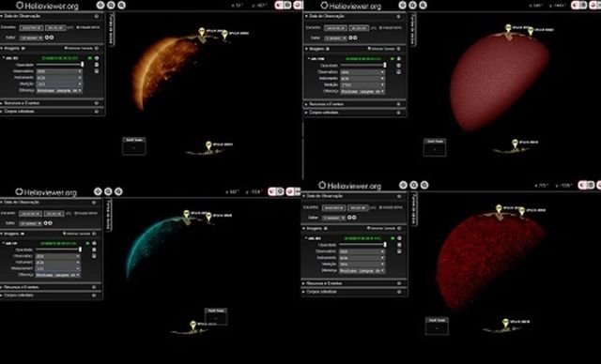The image size is (601, 364).
Task: Click Opacidade slider handle in orange Sun window
Action: (x=83, y=65)
